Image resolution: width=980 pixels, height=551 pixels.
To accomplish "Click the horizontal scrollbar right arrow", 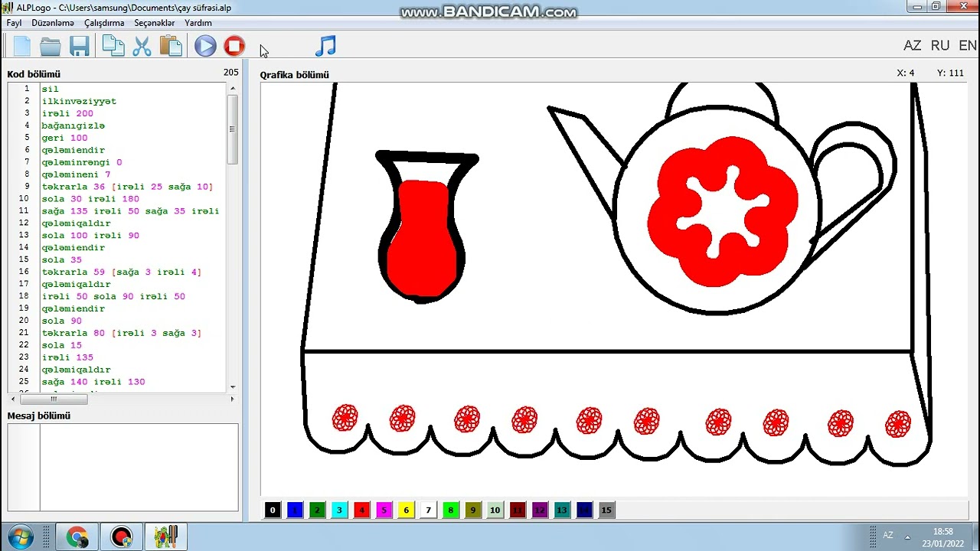I will point(233,399).
